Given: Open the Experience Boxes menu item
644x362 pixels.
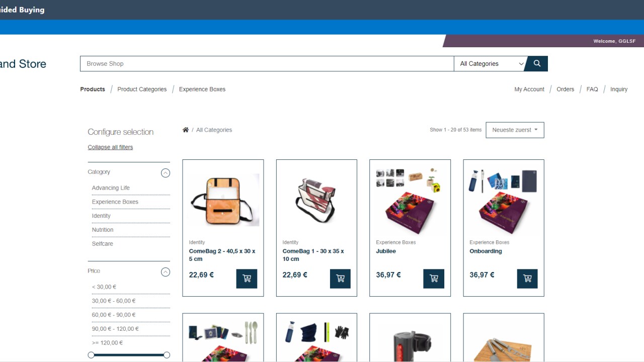Looking at the screenshot, I should point(202,89).
